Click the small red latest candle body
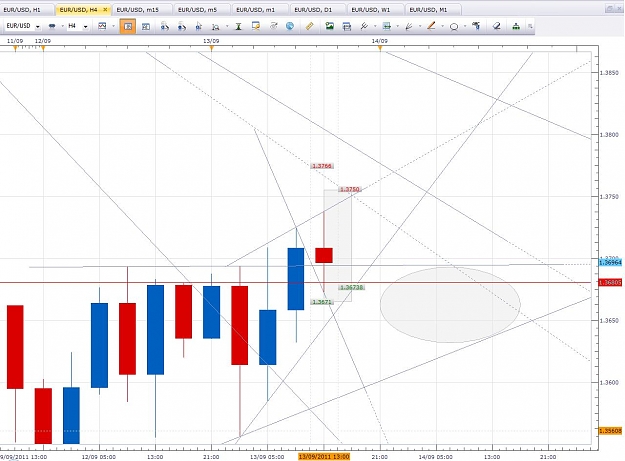This screenshot has height=461, width=625. (324, 255)
